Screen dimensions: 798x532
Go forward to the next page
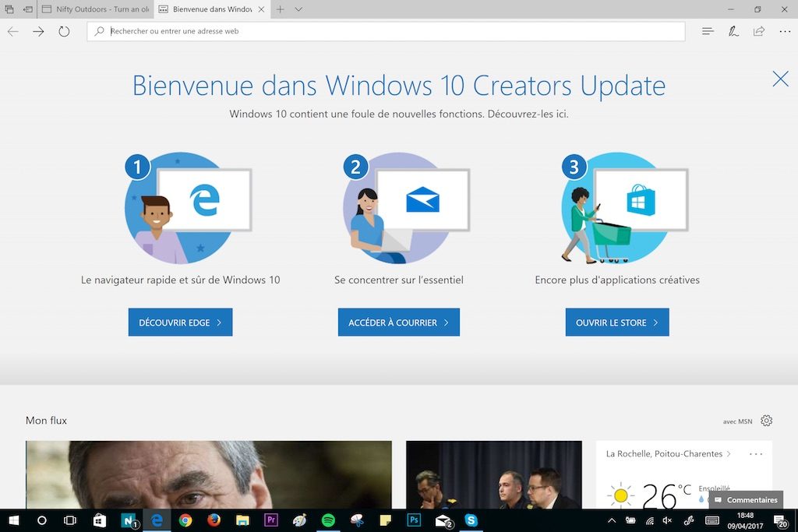pos(38,31)
